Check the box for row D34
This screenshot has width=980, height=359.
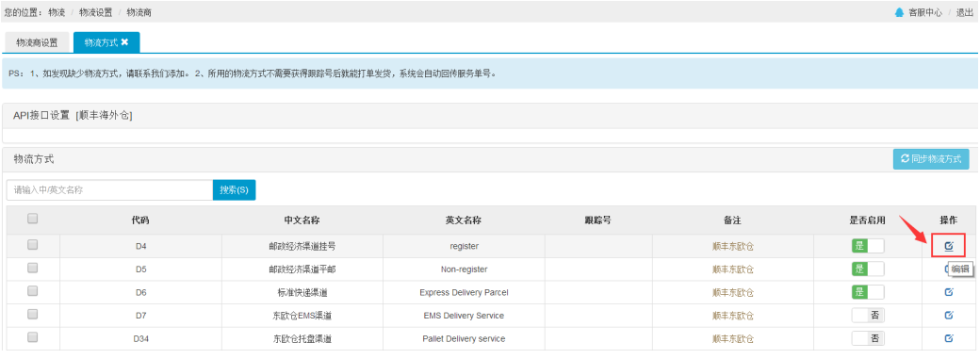32,337
